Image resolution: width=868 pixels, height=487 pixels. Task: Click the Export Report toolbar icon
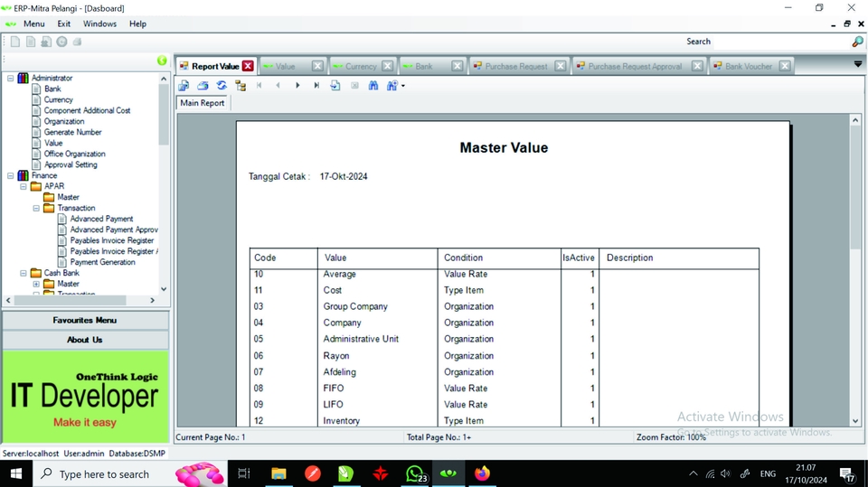[184, 85]
